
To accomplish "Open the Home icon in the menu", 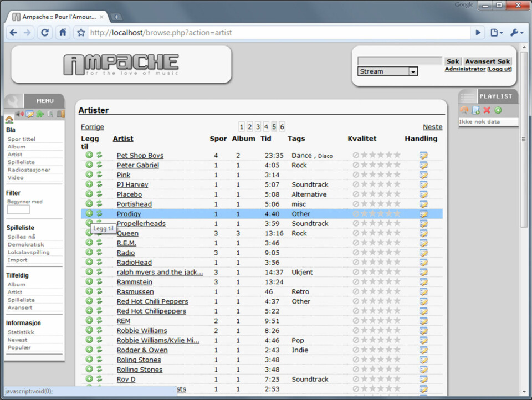I will (x=9, y=120).
